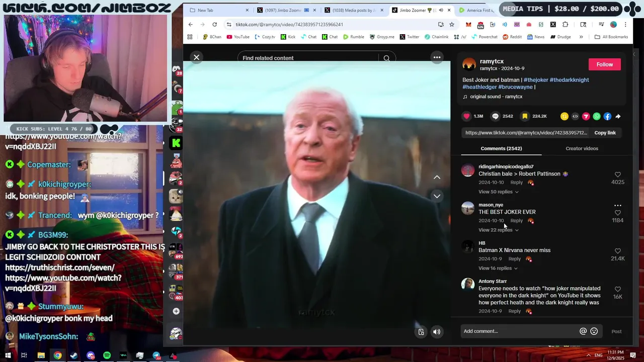Viewport: 644px width, 362px height.
Task: Open the emoji picker in the comment box
Action: click(x=594, y=331)
